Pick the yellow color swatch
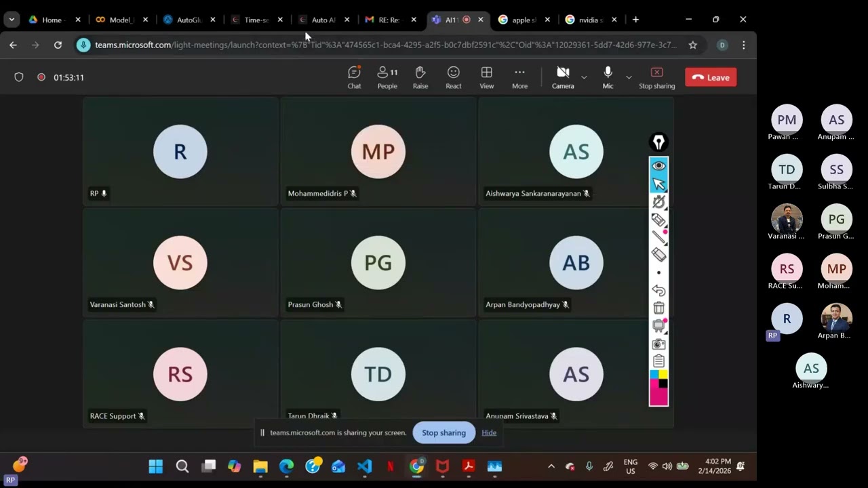868x488 pixels. click(663, 375)
